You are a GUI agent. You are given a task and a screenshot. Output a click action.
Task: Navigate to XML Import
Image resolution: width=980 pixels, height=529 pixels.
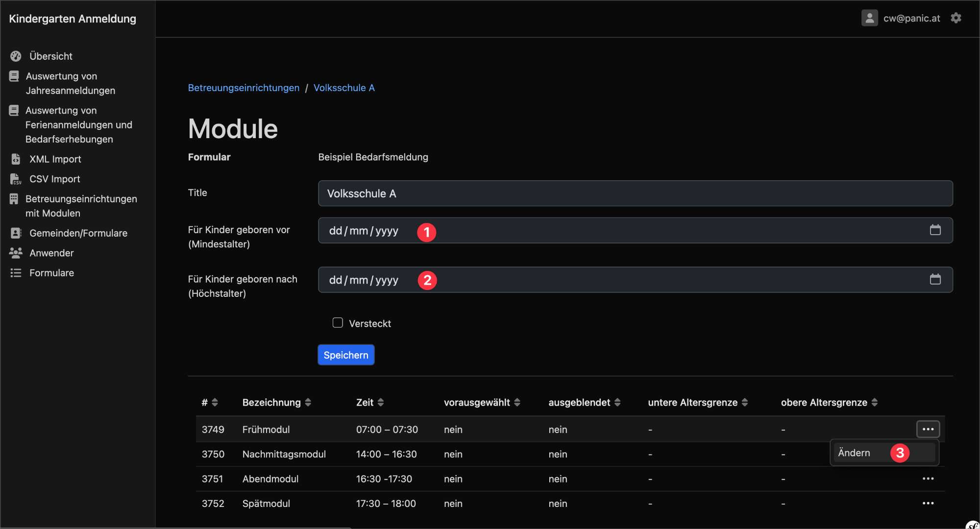point(55,159)
